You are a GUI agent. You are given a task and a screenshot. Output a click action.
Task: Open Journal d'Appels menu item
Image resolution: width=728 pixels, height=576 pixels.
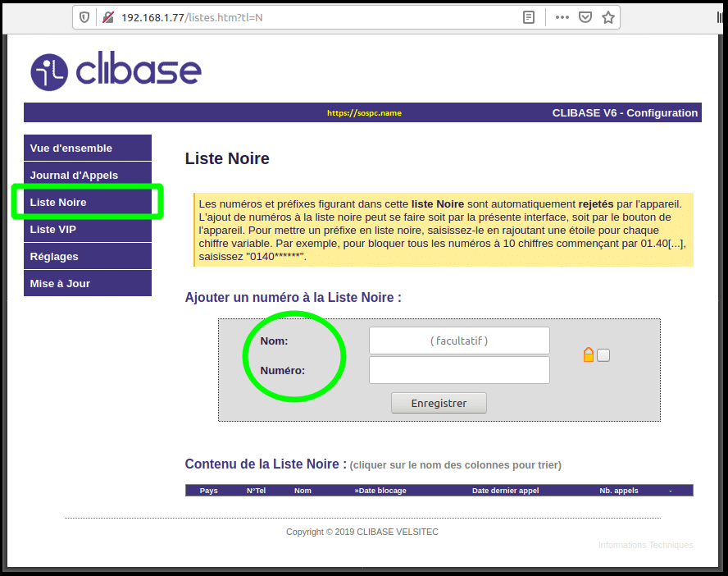tap(88, 175)
